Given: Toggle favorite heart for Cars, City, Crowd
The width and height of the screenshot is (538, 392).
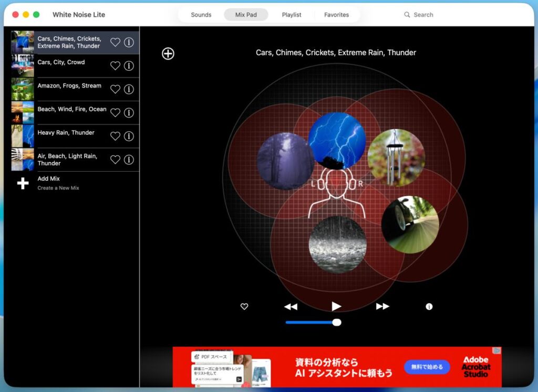Looking at the screenshot, I should pos(115,66).
